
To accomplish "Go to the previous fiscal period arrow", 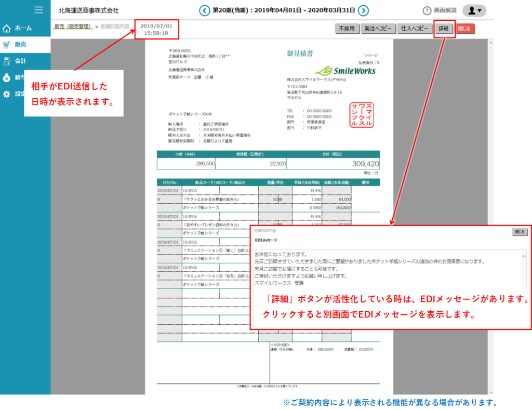I will coord(204,10).
